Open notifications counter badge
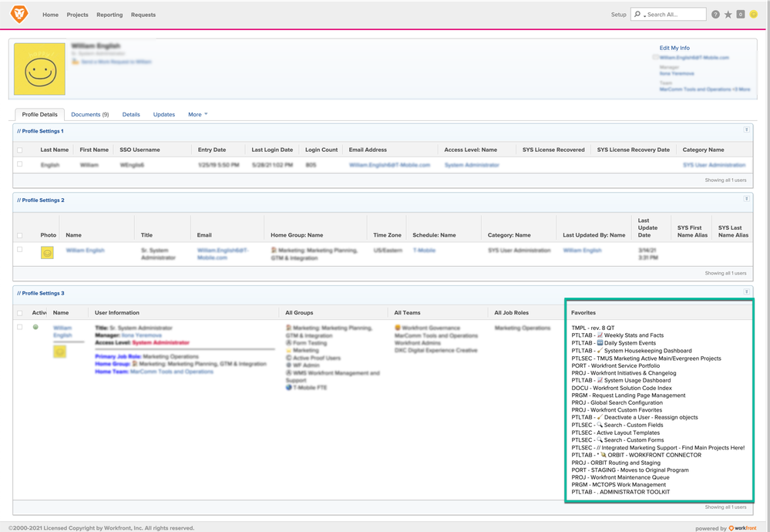This screenshot has height=532, width=770. click(741, 15)
